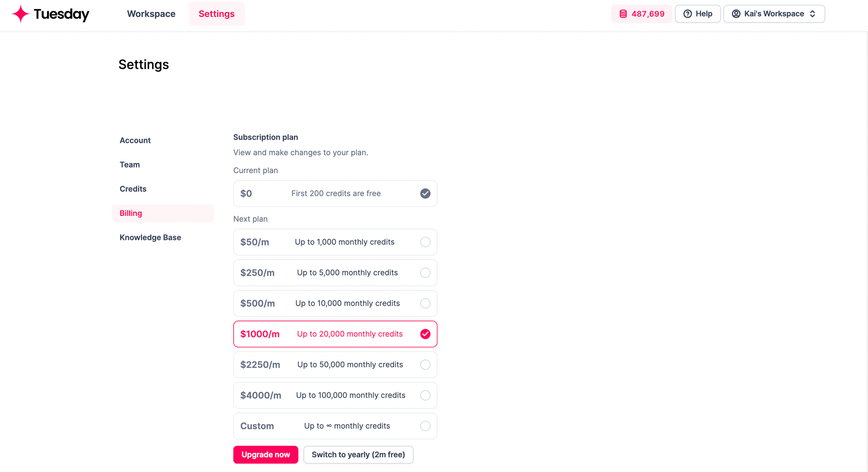The height and width of the screenshot is (472, 868).
Task: Click the user avatar icon in workspace switcher
Action: [736, 14]
